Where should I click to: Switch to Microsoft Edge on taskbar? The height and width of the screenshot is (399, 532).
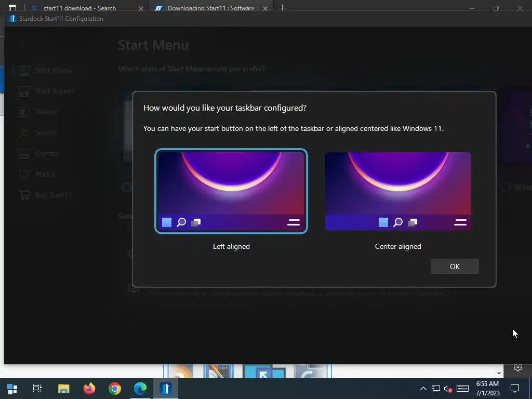coord(140,389)
